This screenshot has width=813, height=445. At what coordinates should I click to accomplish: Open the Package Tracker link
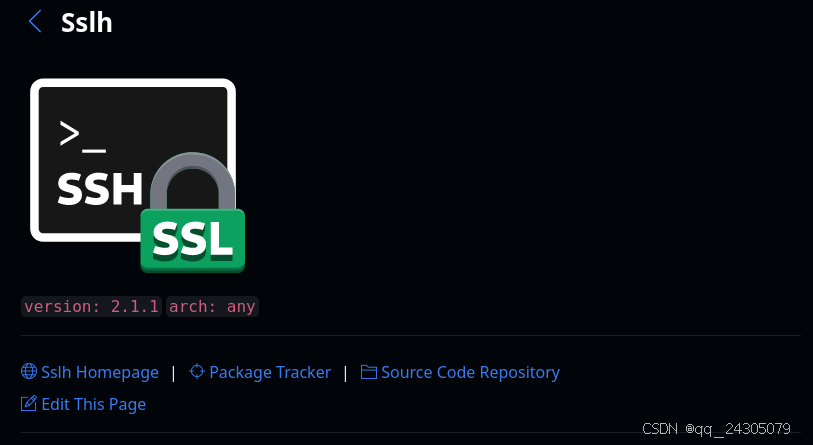click(x=270, y=372)
